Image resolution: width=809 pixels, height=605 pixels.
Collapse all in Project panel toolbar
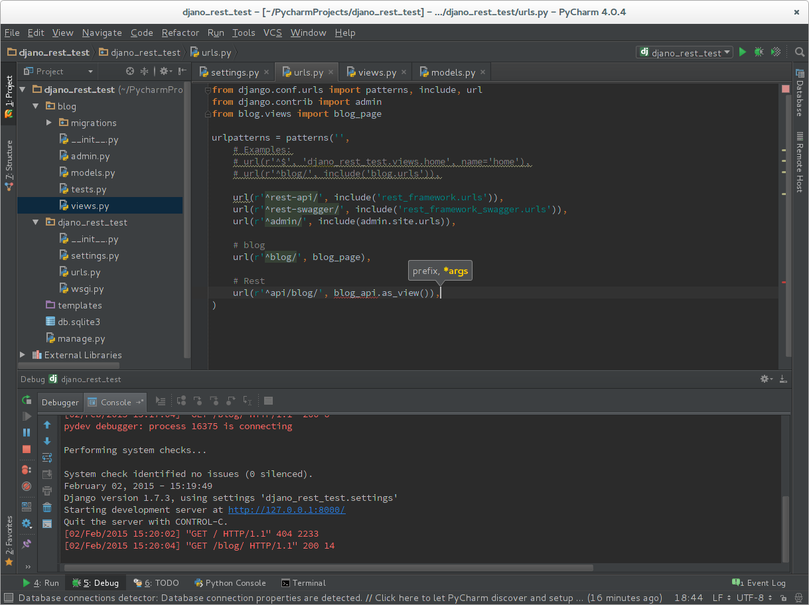pyautogui.click(x=144, y=71)
